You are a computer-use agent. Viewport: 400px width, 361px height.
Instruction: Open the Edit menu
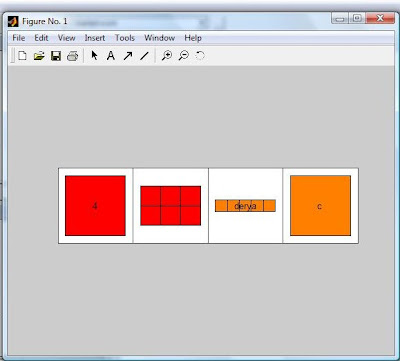coord(41,38)
